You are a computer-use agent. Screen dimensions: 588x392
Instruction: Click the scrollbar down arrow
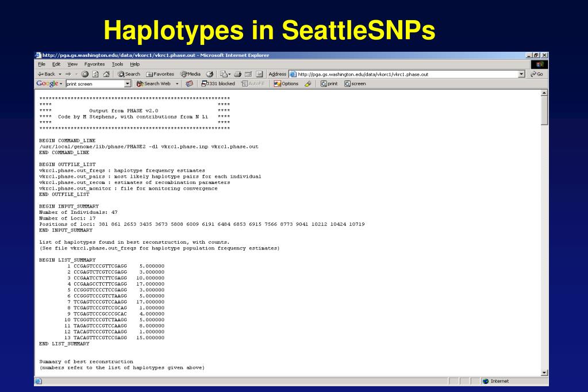[x=544, y=373]
